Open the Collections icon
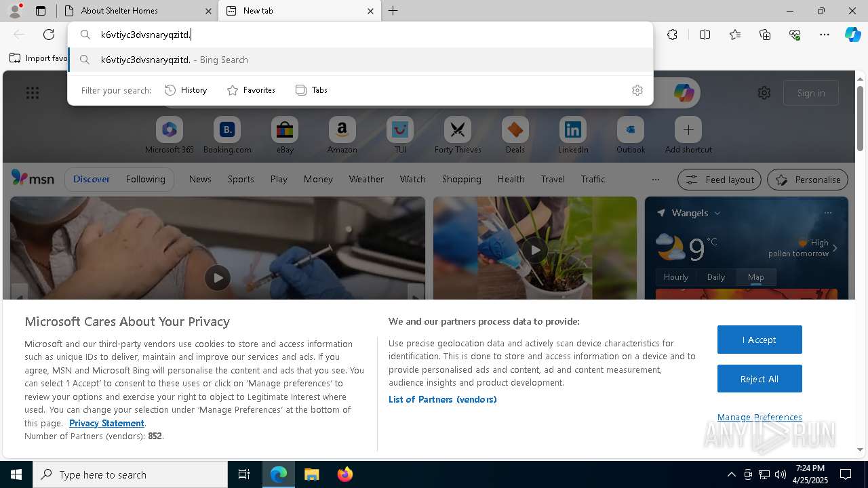 [765, 35]
